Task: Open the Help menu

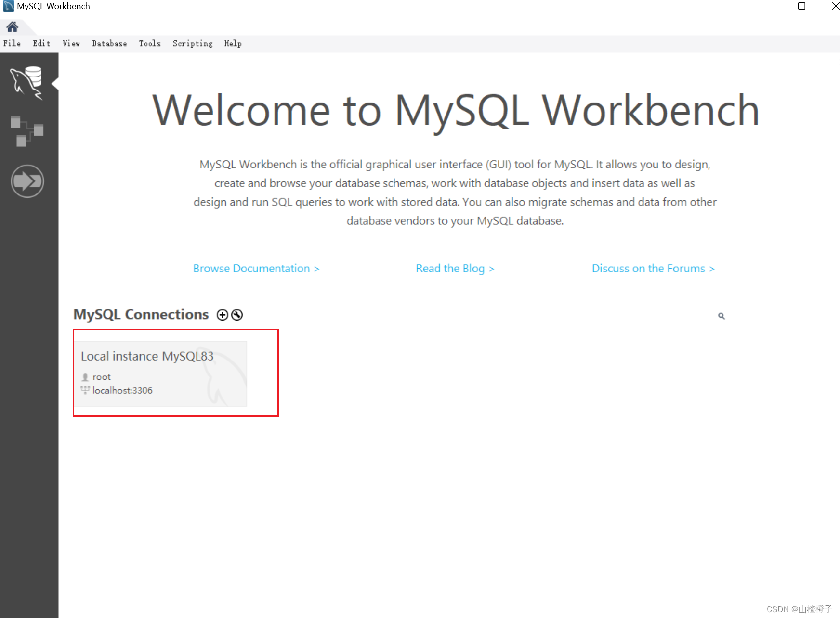Action: tap(233, 43)
